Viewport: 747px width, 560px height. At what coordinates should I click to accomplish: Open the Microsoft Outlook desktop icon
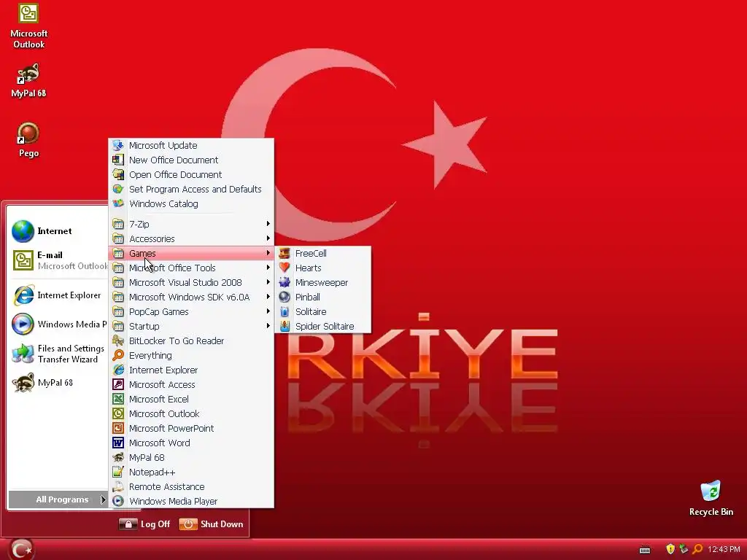(x=28, y=26)
